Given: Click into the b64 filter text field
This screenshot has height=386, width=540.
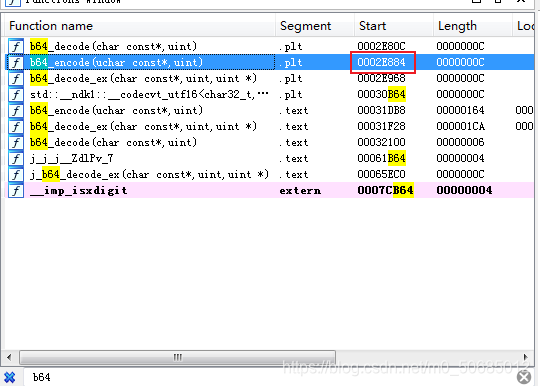Looking at the screenshot, I should point(269,377).
